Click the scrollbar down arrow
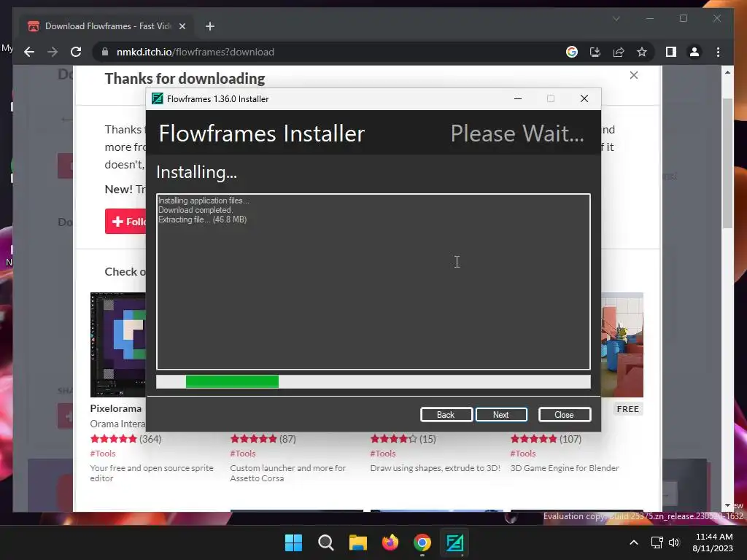The height and width of the screenshot is (560, 747). pos(727,505)
